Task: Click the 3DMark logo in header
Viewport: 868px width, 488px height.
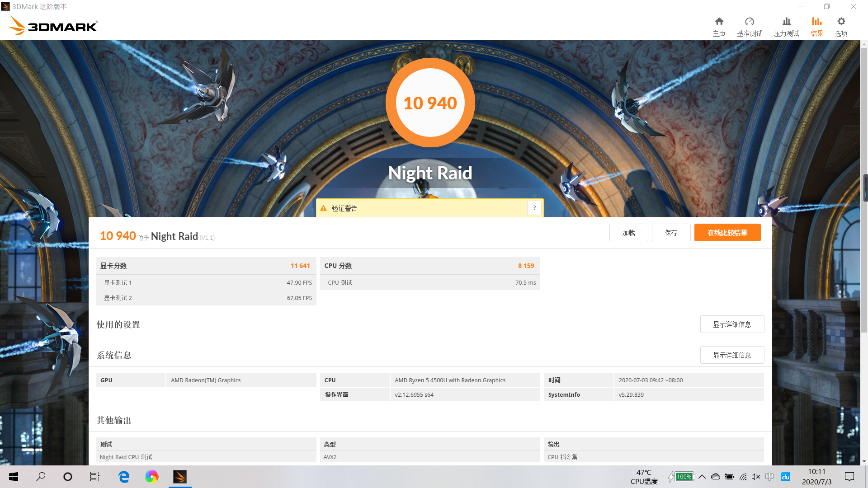Action: tap(53, 26)
